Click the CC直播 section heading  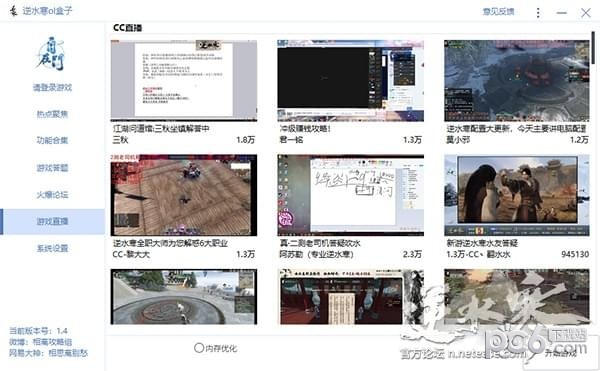[x=128, y=28]
